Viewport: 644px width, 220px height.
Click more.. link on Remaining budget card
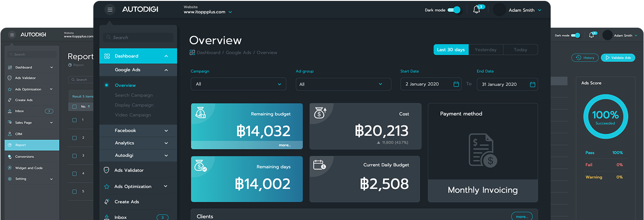[284, 145]
